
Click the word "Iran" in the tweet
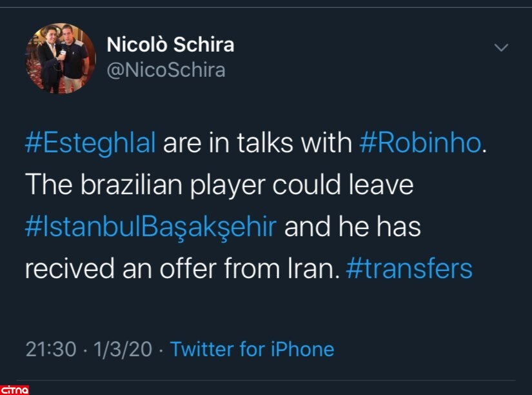pos(317,269)
